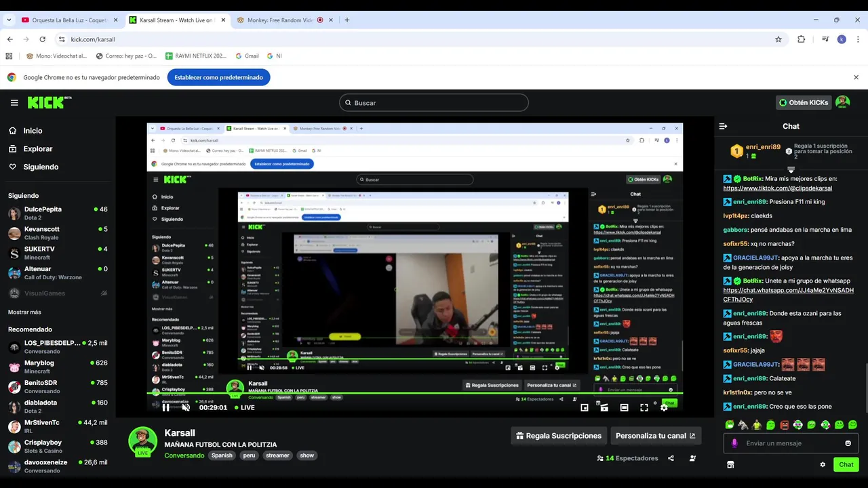Click Establecer como predeterminado button

218,77
